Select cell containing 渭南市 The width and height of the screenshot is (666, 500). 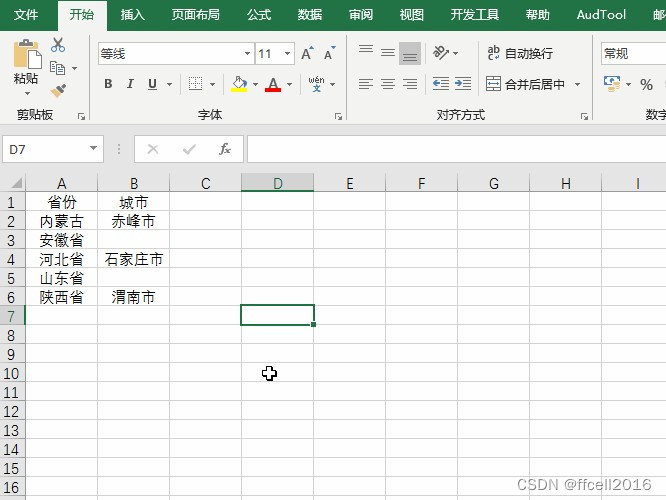(x=133, y=297)
